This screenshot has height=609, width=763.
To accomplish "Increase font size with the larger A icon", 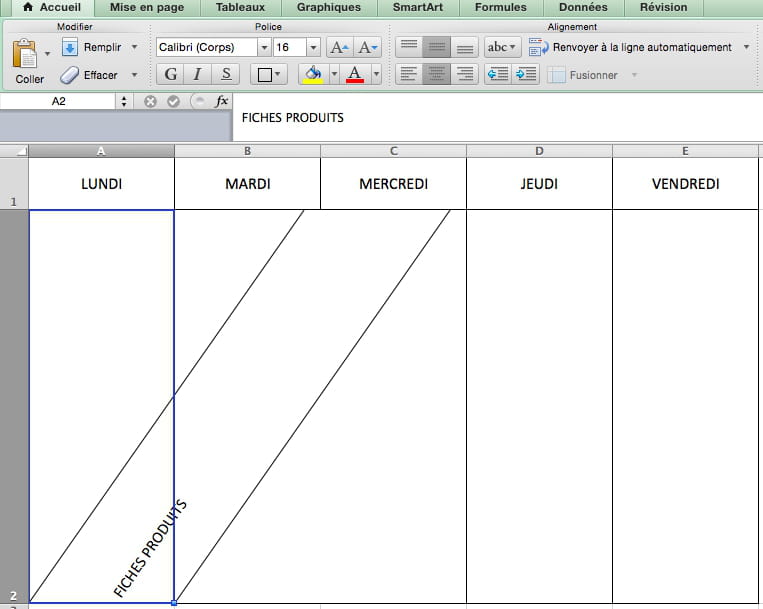I will pos(339,47).
